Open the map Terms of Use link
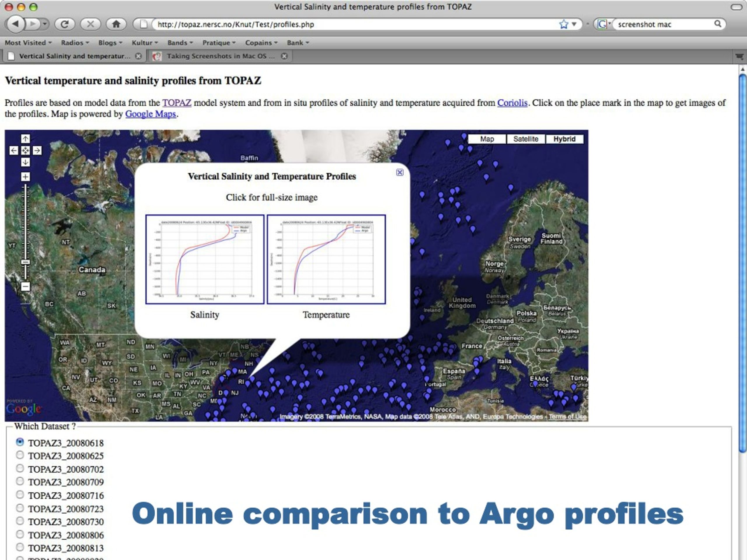The image size is (747, 560). [567, 416]
